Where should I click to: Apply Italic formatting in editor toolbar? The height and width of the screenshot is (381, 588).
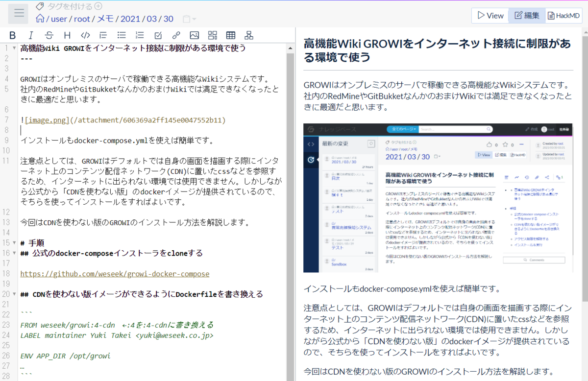31,35
